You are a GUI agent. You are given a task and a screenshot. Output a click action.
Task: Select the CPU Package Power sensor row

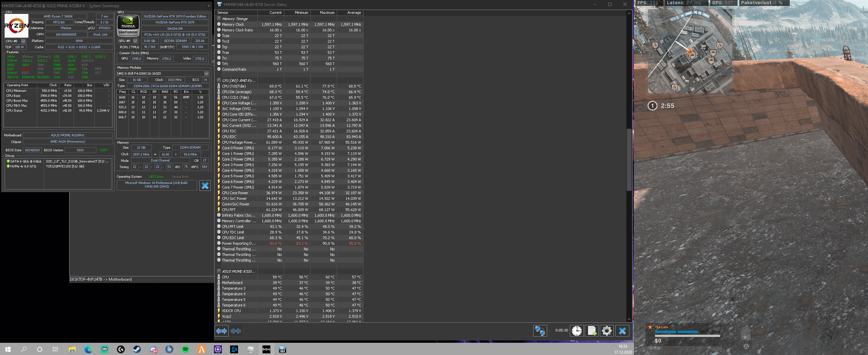coord(290,142)
